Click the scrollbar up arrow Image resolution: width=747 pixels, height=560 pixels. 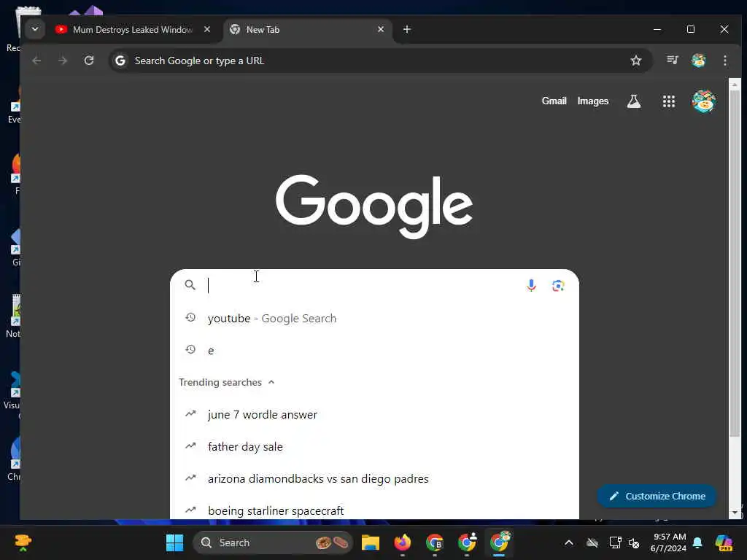[735, 85]
